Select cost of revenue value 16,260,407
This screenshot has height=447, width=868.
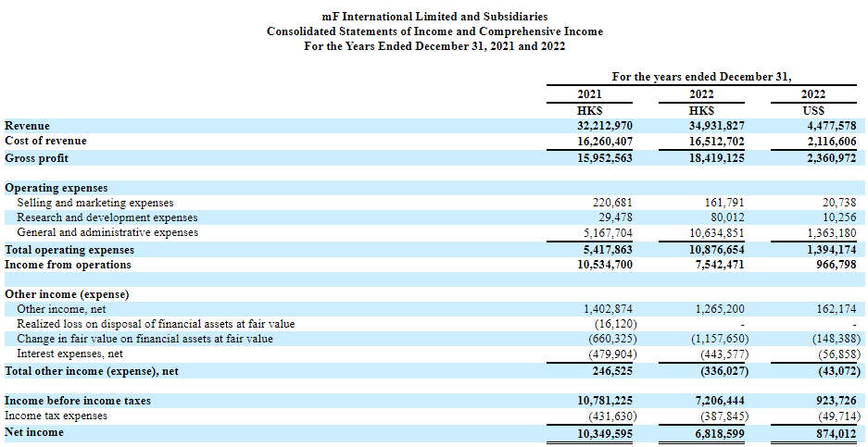point(604,142)
